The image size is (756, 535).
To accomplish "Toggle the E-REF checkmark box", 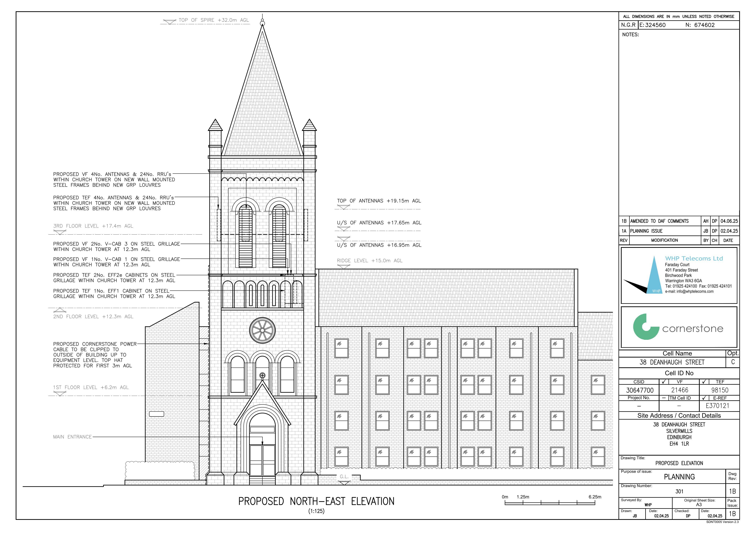I will [x=704, y=398].
